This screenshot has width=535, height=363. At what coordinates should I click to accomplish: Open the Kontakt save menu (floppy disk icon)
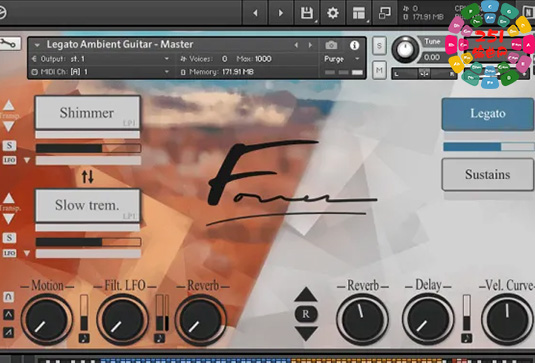[x=307, y=13]
